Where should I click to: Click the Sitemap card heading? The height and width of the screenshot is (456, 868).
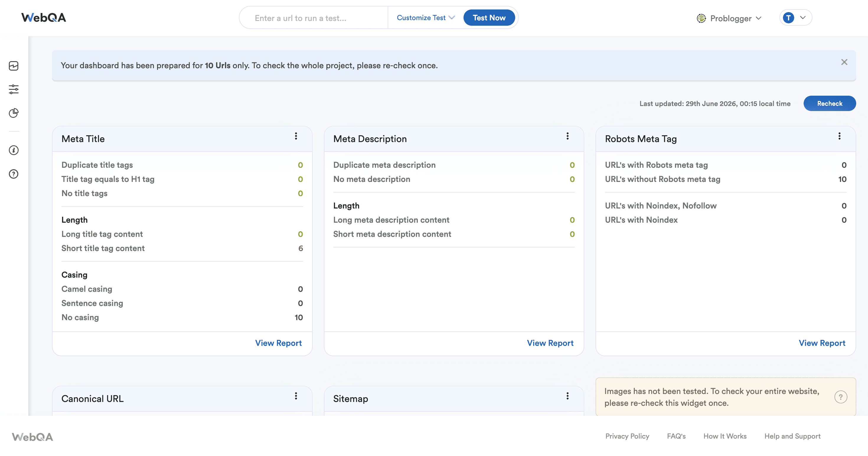[x=350, y=399]
